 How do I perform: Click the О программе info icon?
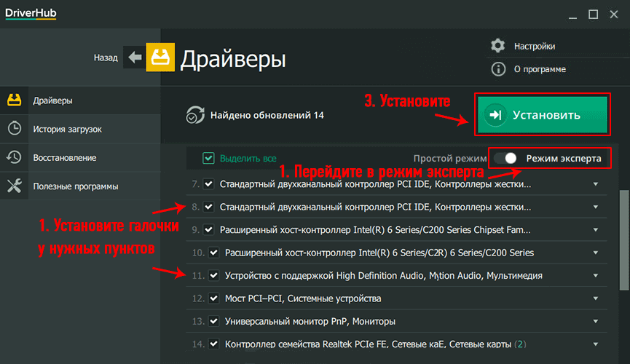(x=498, y=69)
